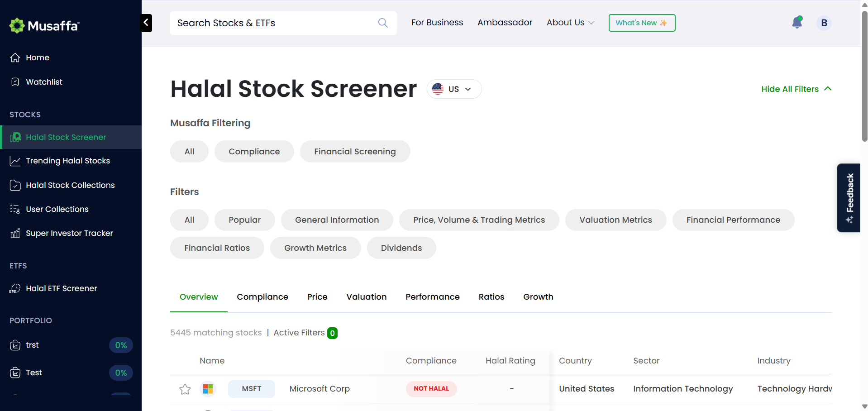Open Trending Halal Stocks in sidebar
Image resolution: width=868 pixels, height=411 pixels.
68,161
